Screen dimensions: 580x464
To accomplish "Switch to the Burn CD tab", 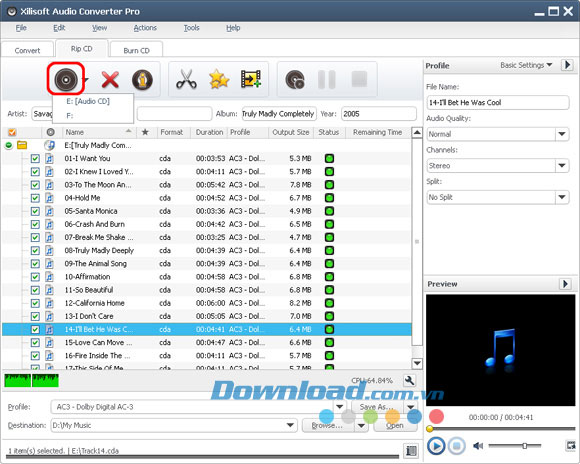I will [136, 50].
